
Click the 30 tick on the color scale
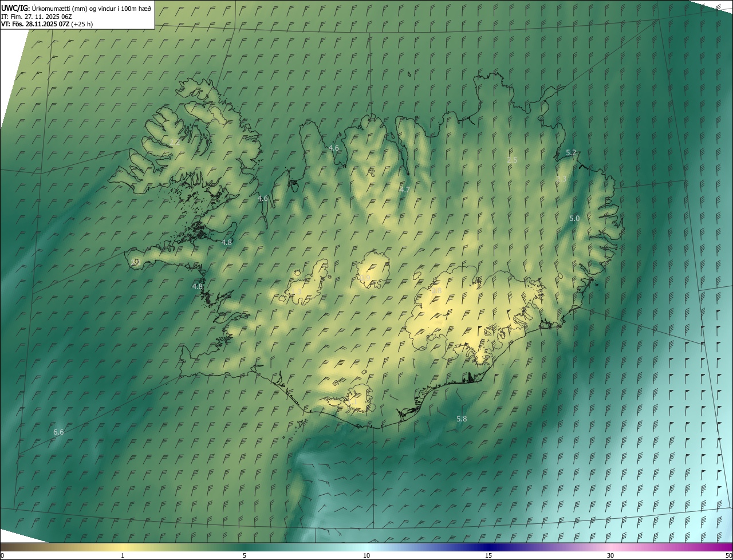(610, 555)
